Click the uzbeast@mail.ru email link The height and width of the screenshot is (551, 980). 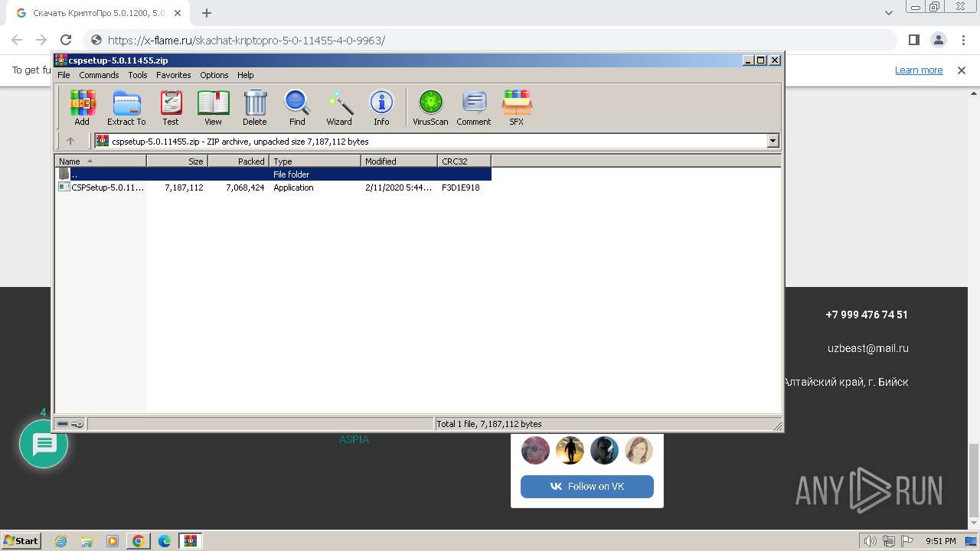pos(868,348)
